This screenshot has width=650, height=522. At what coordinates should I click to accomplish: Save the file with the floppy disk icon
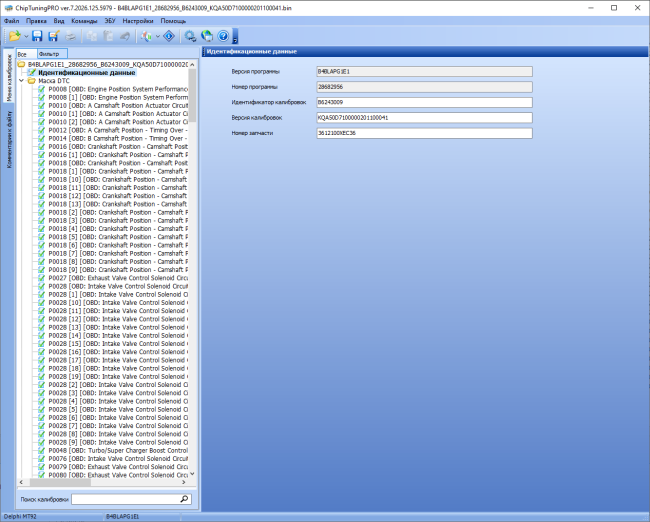tap(37, 36)
